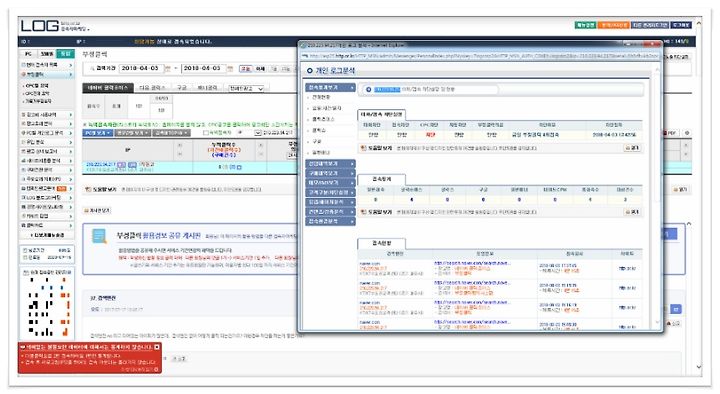
Task: Select the first item under the popup's top sidebar header
Action: pos(321,97)
